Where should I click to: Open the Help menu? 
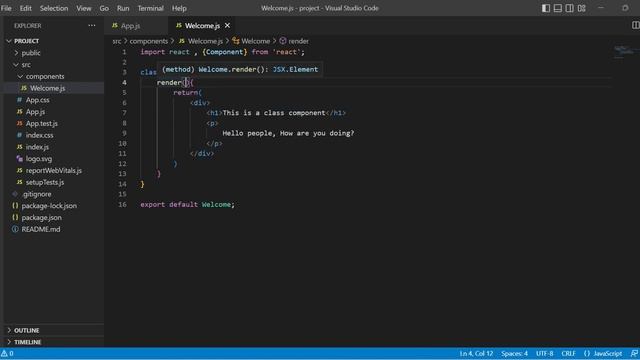[179, 8]
